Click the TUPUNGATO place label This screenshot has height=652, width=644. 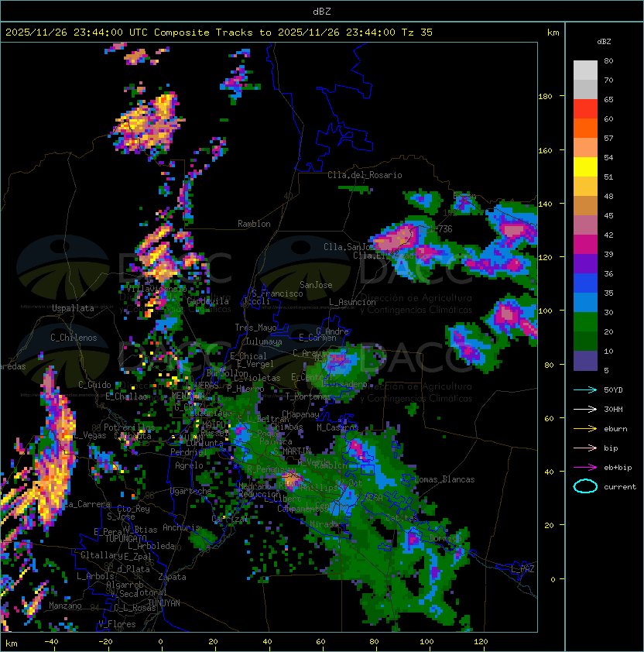coord(125,539)
